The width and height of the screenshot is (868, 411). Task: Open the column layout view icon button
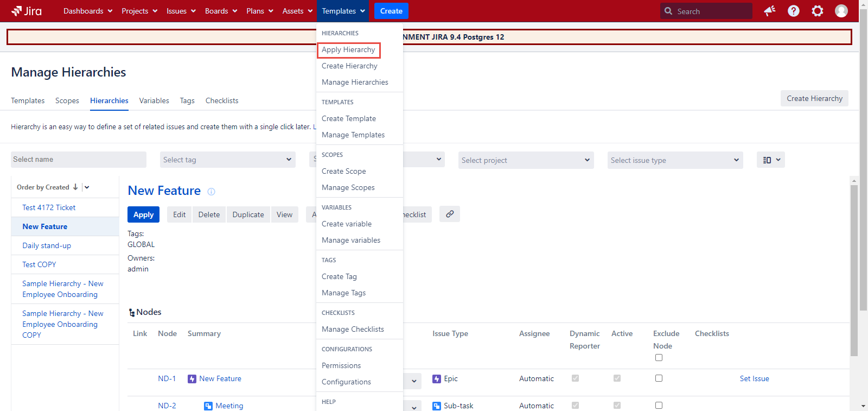click(x=770, y=160)
